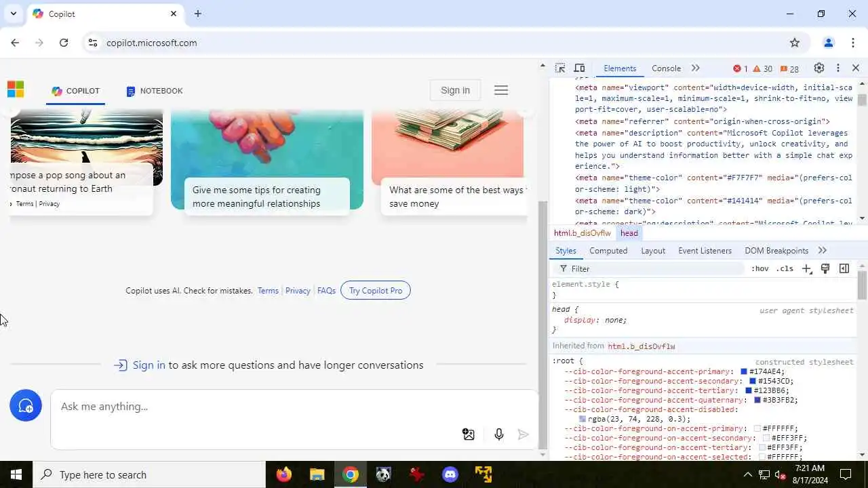Click the microphone icon
The height and width of the screenshot is (488, 868).
(x=499, y=434)
